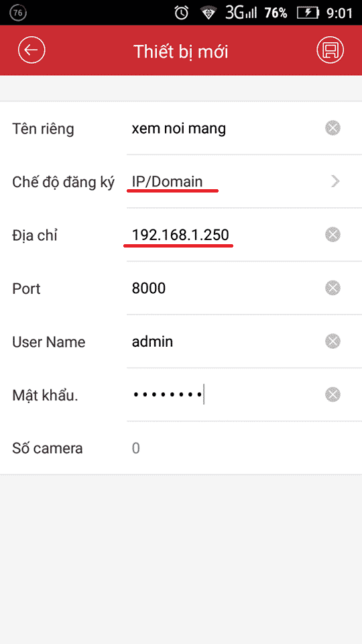Clear the Tên riêng field text
Image resolution: width=362 pixels, height=644 pixels.
pos(333,128)
